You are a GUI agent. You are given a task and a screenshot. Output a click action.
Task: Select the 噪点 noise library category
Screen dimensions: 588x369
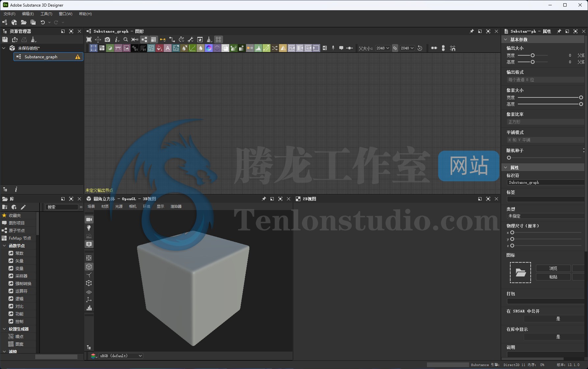coord(19,336)
